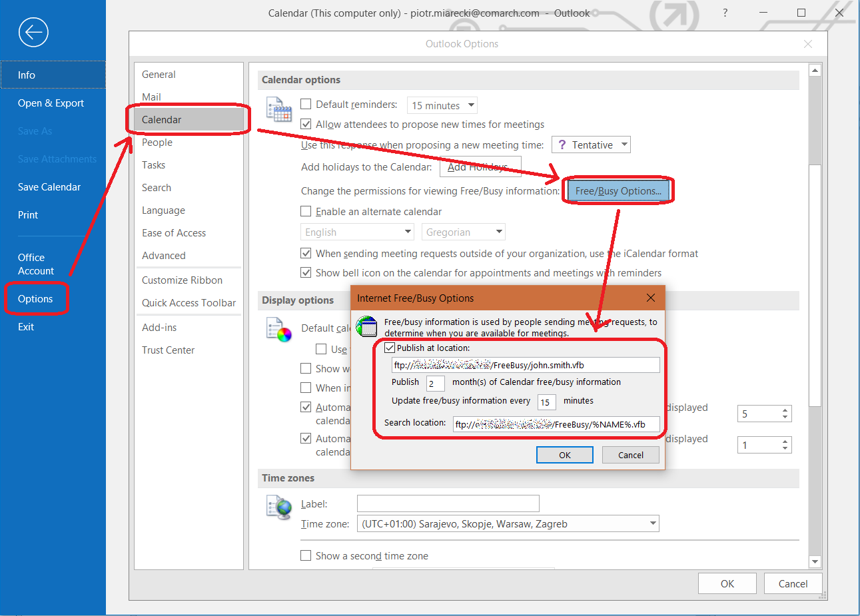Select Ease of Access category
The image size is (860, 616).
[189, 233]
